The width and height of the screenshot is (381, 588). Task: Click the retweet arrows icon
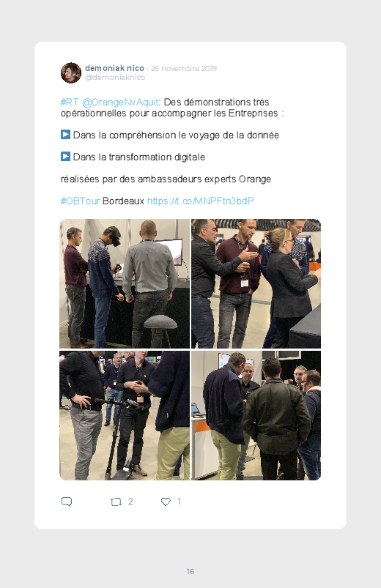pos(116,502)
